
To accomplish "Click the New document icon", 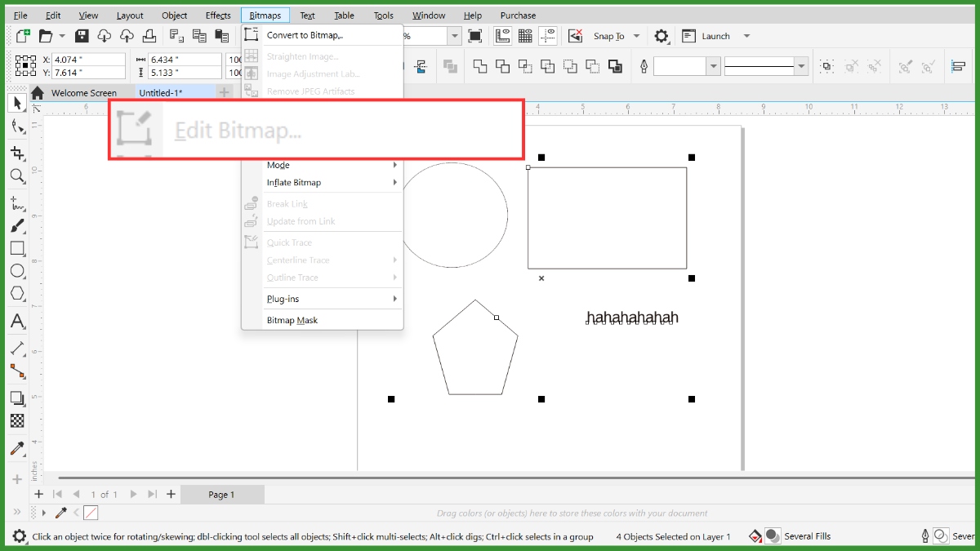I will tap(22, 36).
